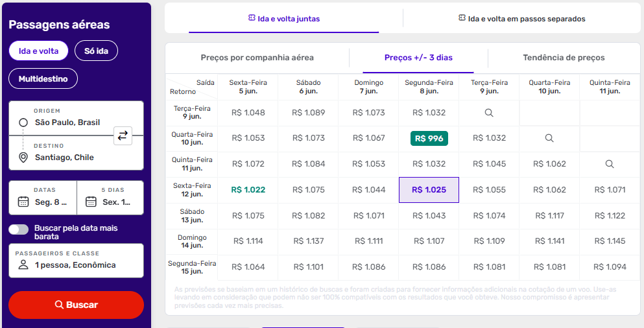Click the search magnifier in Quarta-Feira 10 jun. row
The width and height of the screenshot is (644, 328).
549,138
